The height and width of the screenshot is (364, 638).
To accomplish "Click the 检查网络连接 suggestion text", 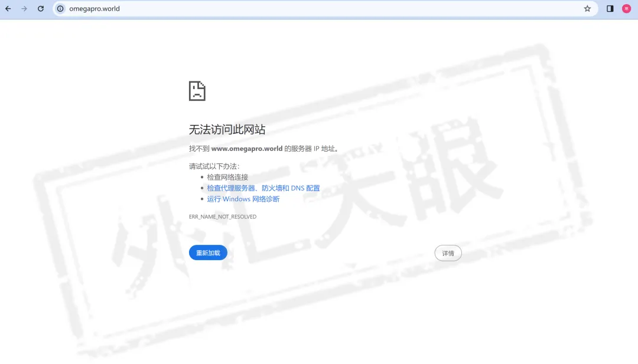I will [x=227, y=177].
